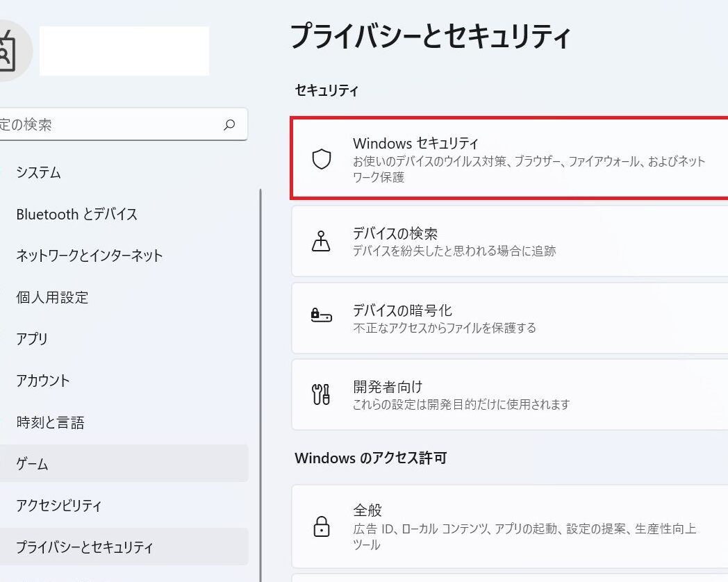The width and height of the screenshot is (728, 582).
Task: Click the これらの設定は開発目的だけに使用されます description
Action: pos(461,405)
